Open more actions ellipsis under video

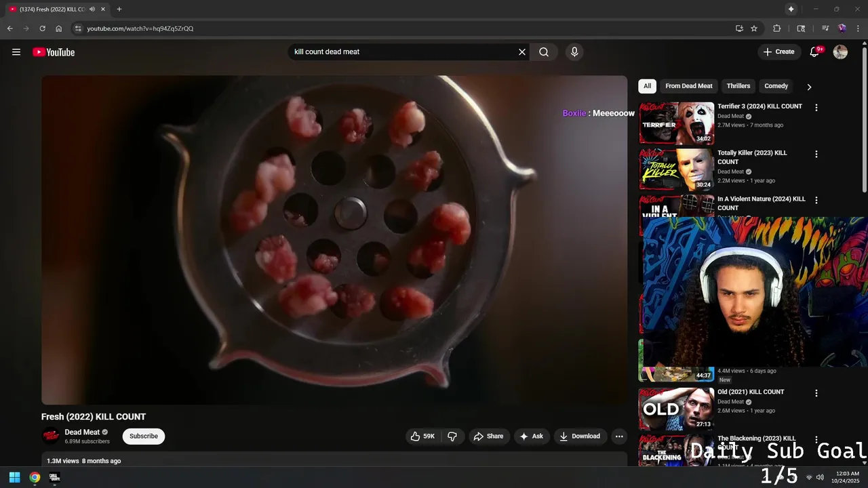tap(619, 436)
